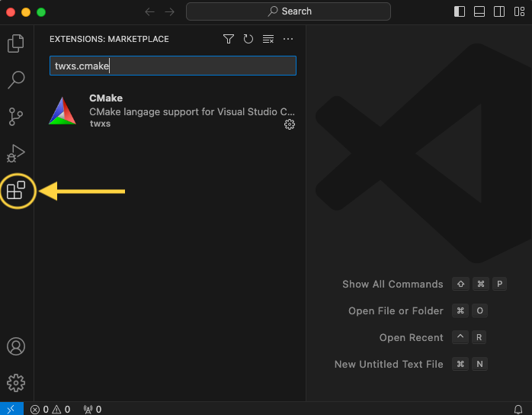The image size is (532, 415).
Task: Open the Source Control view
Action: pos(15,117)
